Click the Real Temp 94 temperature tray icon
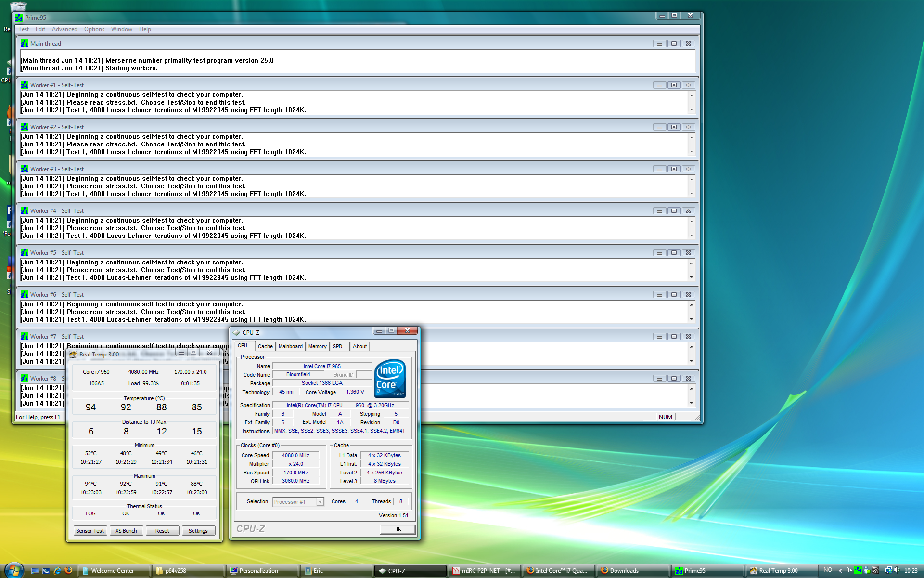This screenshot has width=924, height=578. tap(849, 570)
